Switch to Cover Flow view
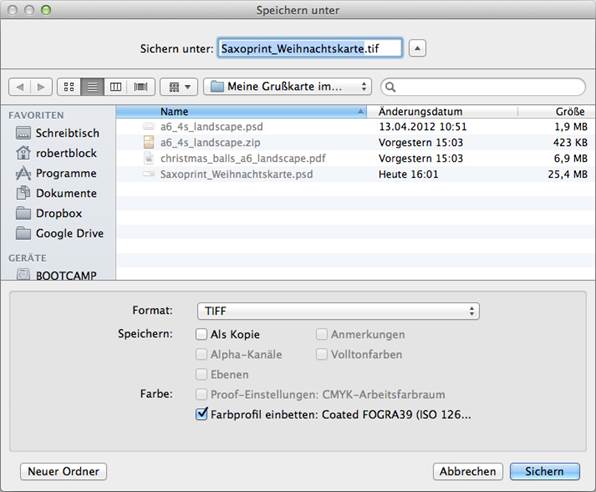596x492 pixels. [x=141, y=87]
